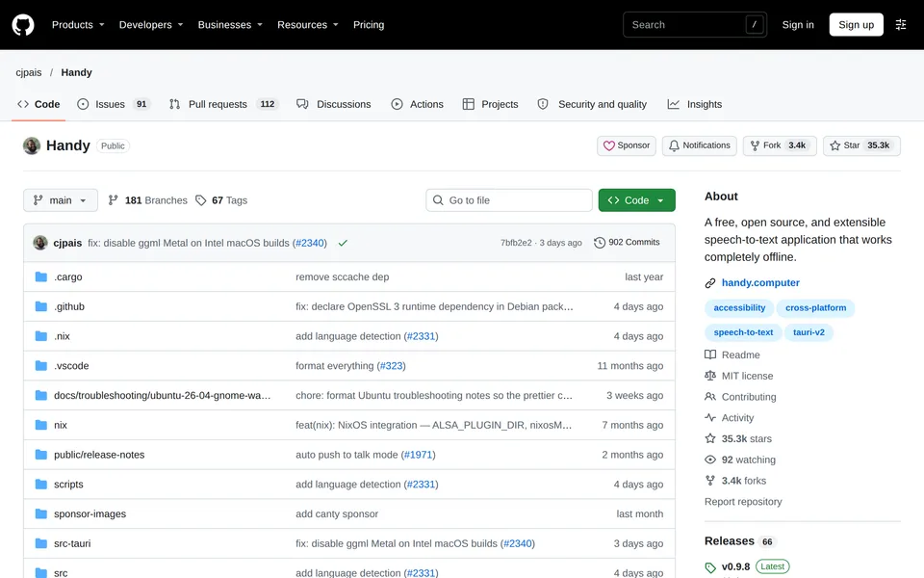The image size is (924, 578).
Task: Open the Releases 66 heading link
Action: click(739, 541)
